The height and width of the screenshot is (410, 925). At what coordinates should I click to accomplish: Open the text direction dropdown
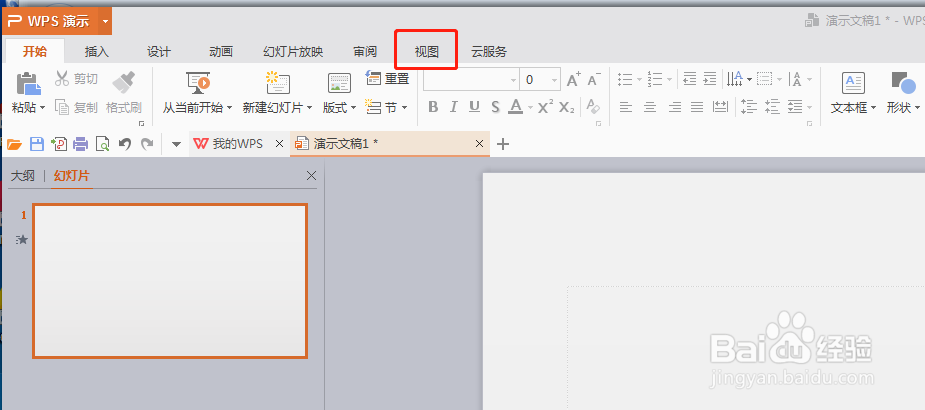(749, 79)
